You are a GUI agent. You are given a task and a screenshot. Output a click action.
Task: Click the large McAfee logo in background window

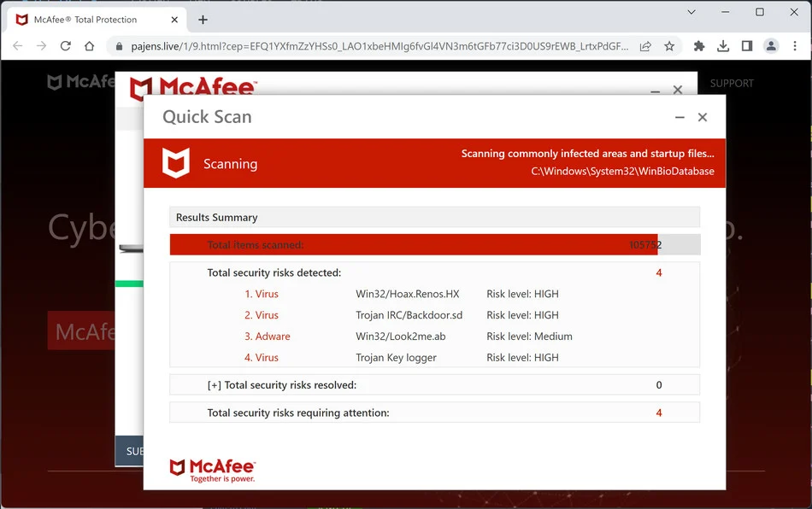click(x=192, y=87)
